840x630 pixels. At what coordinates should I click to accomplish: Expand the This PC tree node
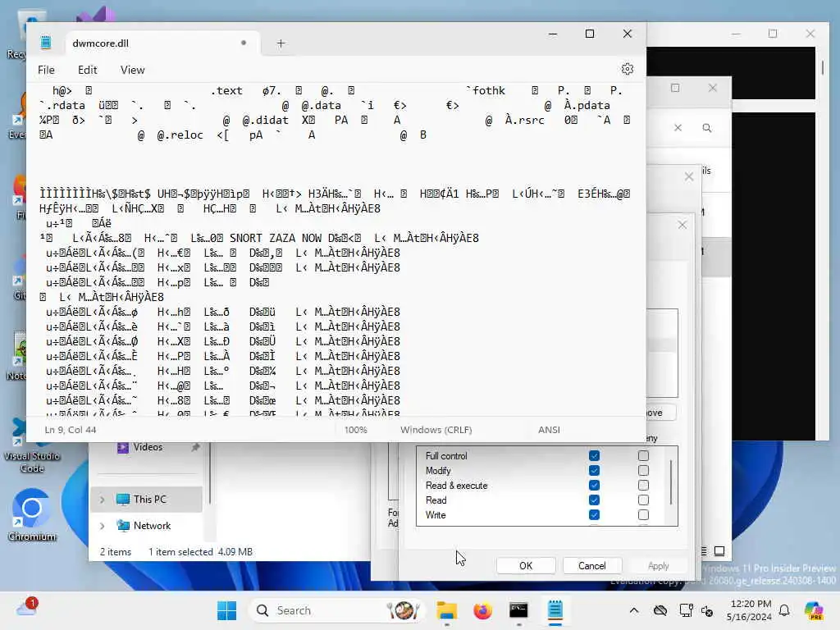[x=102, y=500]
